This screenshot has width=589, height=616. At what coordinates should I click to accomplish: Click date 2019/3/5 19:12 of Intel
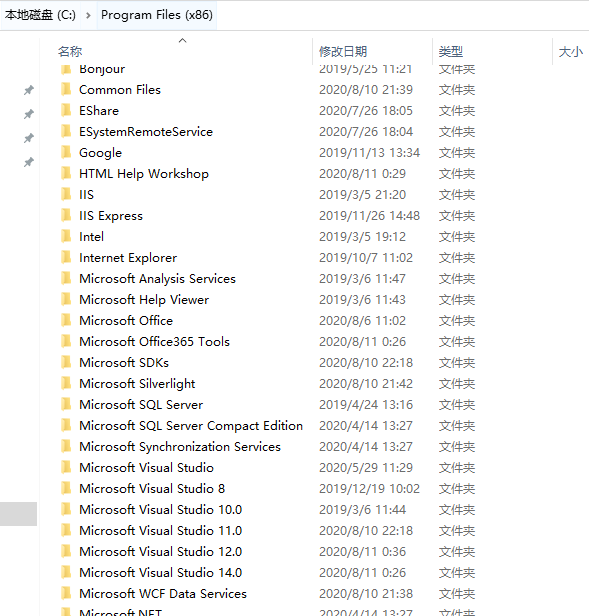pyautogui.click(x=362, y=236)
